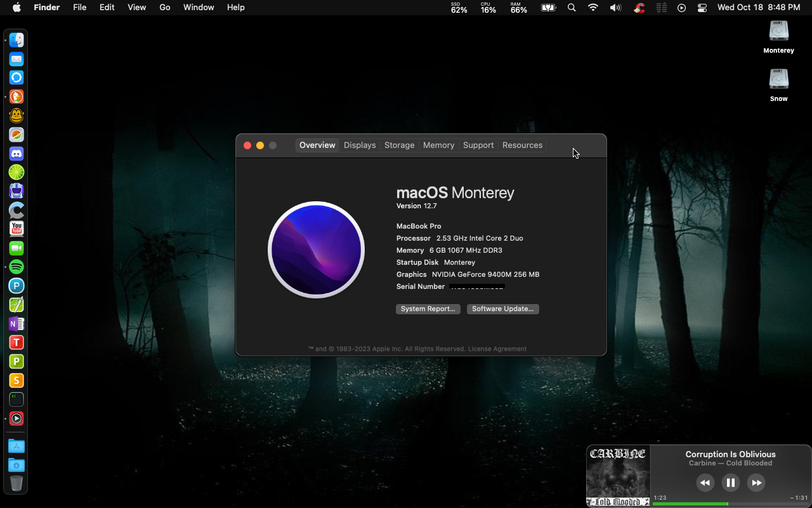Open the SSD 62% stats menu
The height and width of the screenshot is (508, 812).
[x=459, y=8]
